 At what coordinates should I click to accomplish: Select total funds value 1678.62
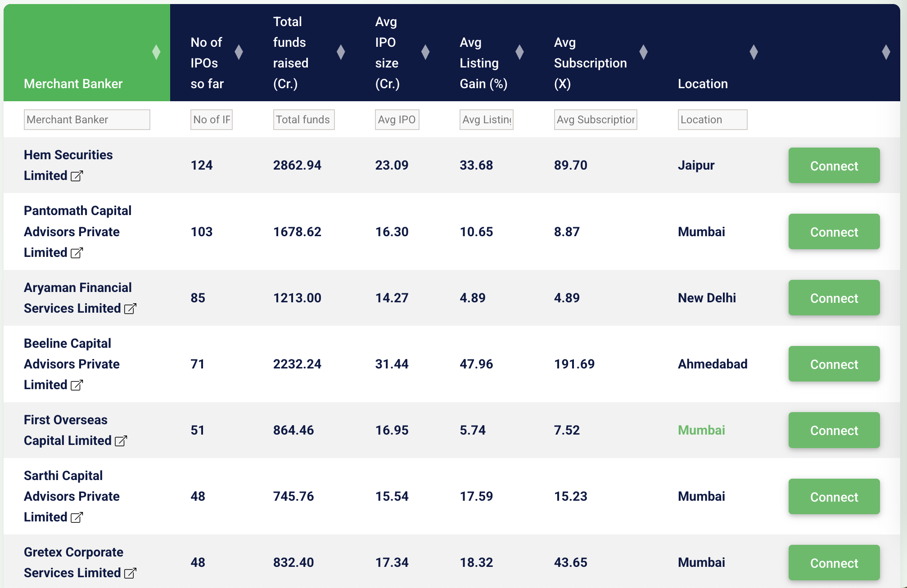coord(297,232)
